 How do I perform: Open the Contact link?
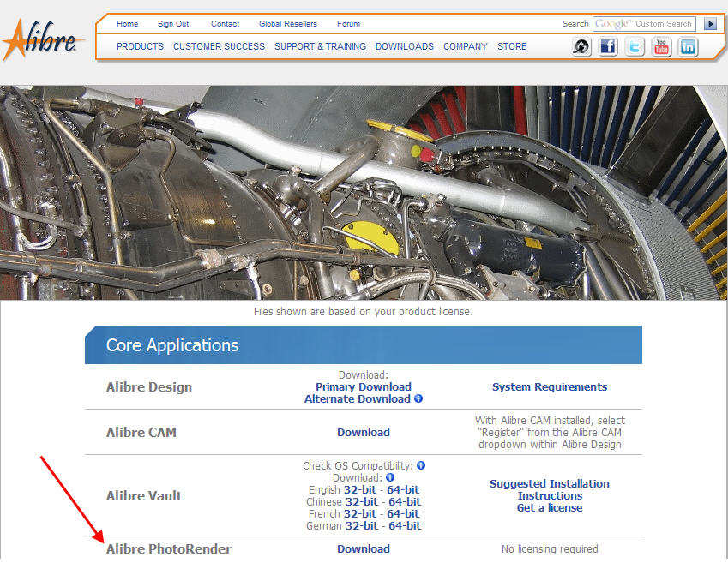click(226, 24)
